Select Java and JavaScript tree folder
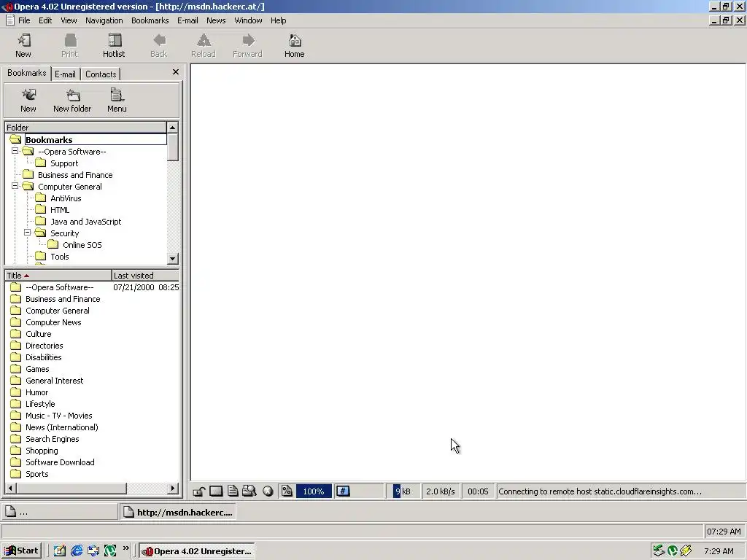 click(86, 222)
